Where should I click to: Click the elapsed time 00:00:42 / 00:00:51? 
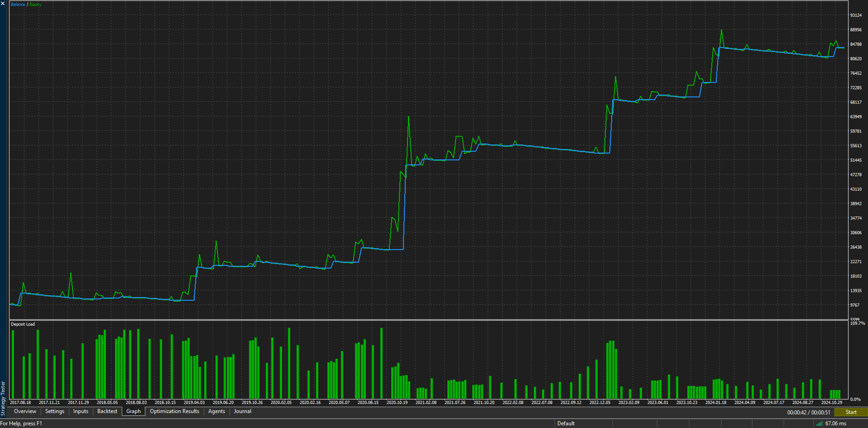809,413
